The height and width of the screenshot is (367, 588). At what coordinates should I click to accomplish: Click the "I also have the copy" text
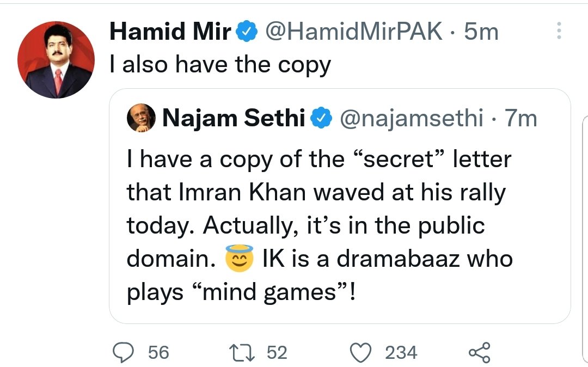[220, 64]
